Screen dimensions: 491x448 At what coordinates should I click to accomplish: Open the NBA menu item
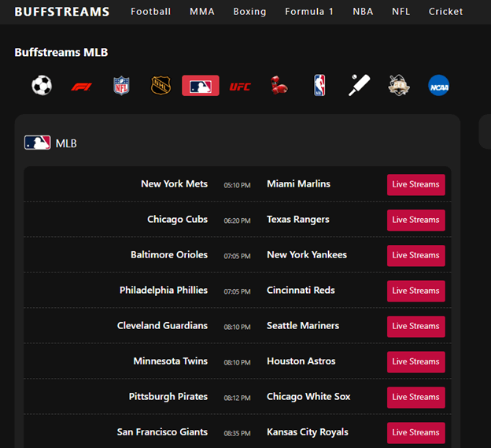(363, 12)
